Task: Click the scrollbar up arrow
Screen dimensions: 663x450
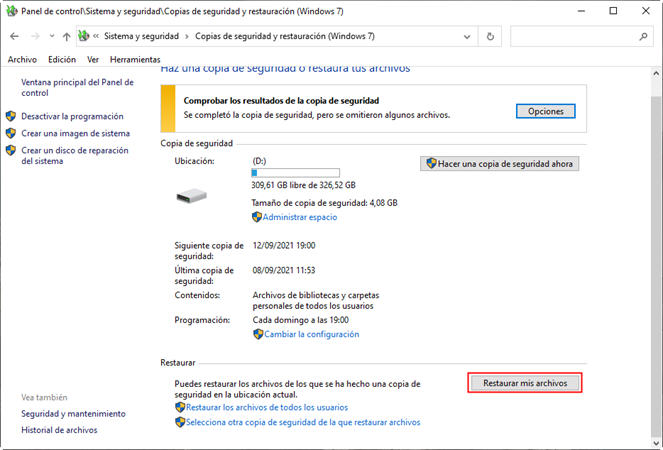Action: pyautogui.click(x=656, y=74)
